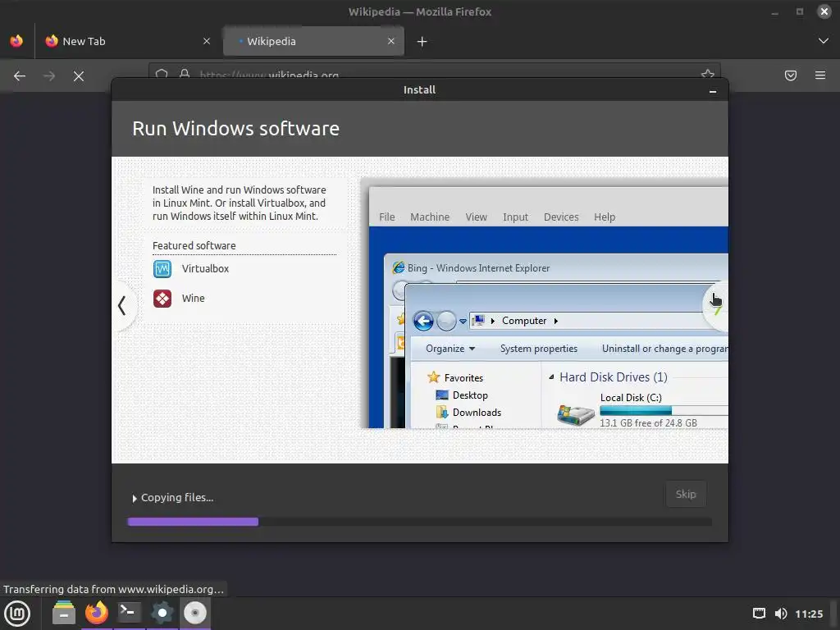Click the installer disc icon in panel

coord(195,613)
